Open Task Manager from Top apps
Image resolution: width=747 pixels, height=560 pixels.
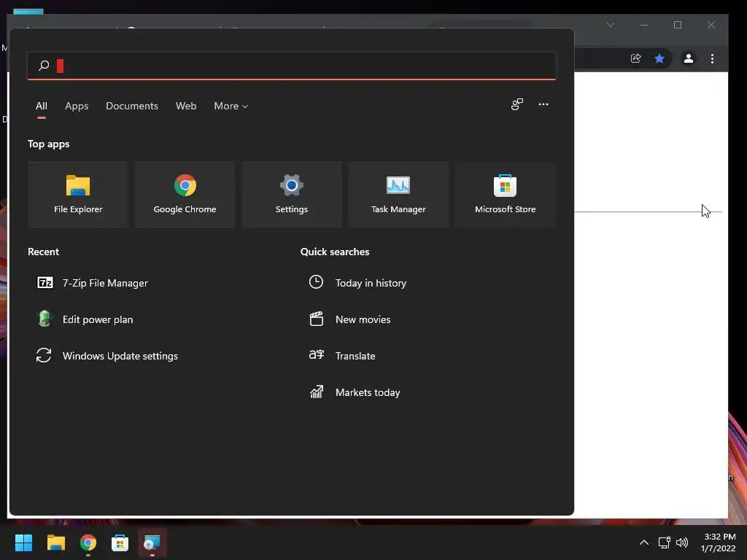[398, 194]
